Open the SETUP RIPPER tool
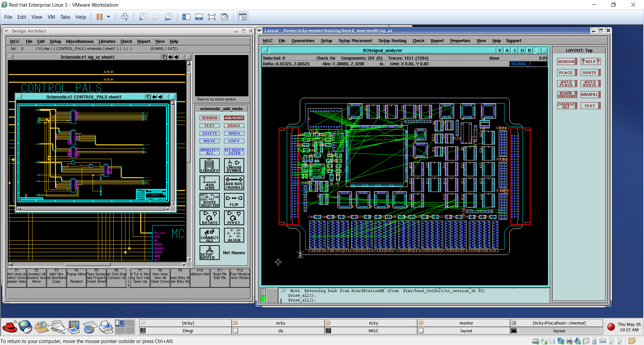 point(209,253)
